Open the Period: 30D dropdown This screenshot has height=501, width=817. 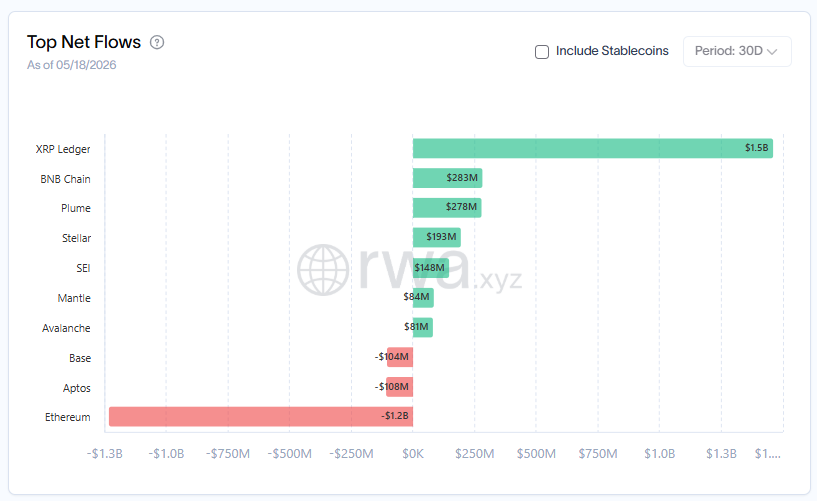[x=737, y=51]
